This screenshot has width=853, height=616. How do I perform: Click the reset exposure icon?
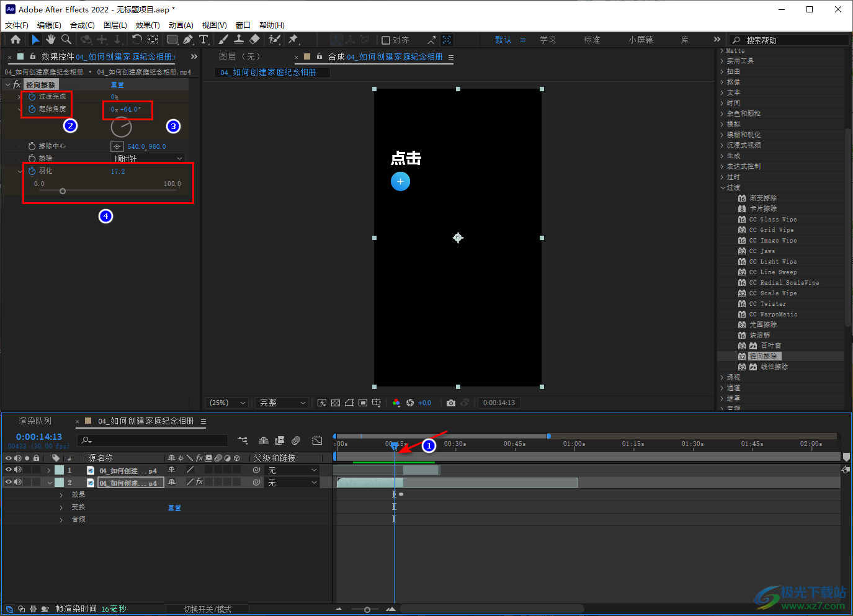410,403
